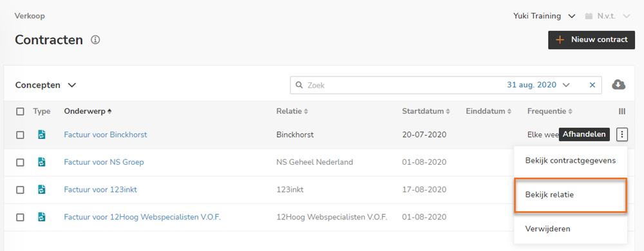This screenshot has width=644, height=251.
Task: Expand the Concepten status dropdown
Action: [46, 85]
